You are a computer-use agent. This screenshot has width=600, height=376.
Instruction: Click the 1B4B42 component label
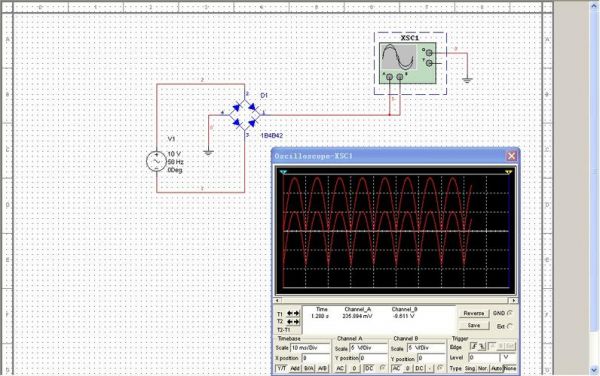coord(271,136)
